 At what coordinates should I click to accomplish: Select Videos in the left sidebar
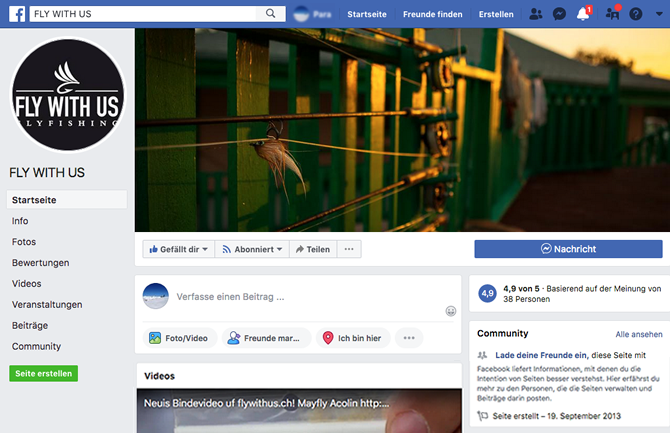(26, 284)
